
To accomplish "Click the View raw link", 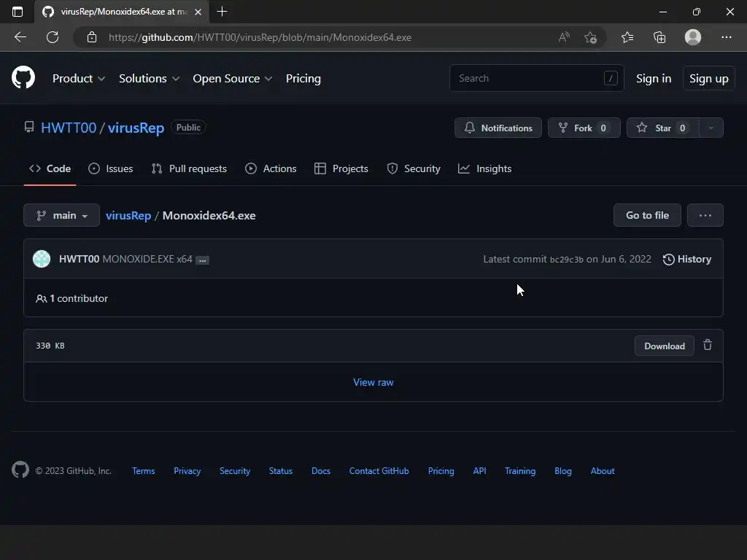I will click(373, 382).
